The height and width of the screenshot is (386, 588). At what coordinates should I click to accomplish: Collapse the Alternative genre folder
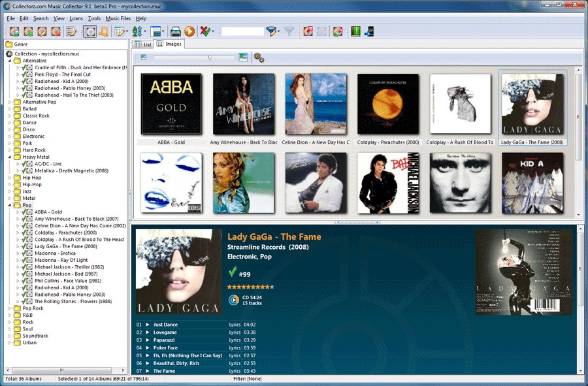pyautogui.click(x=10, y=61)
